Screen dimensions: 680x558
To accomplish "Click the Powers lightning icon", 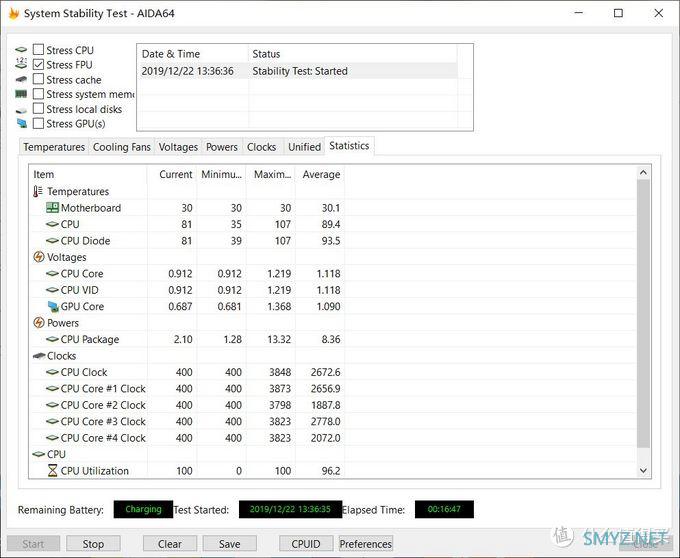I will click(39, 323).
